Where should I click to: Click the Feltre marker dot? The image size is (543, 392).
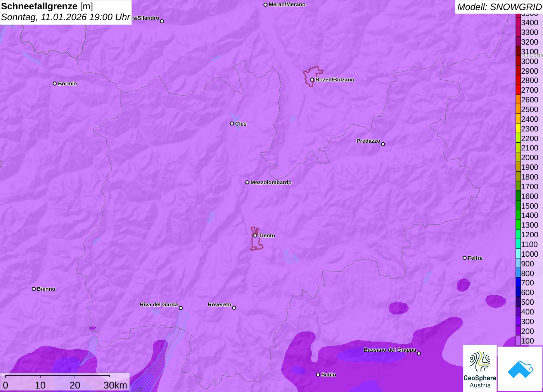465,258
